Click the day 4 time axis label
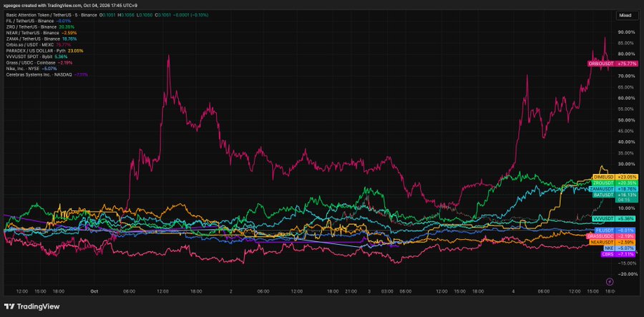 coord(513,291)
